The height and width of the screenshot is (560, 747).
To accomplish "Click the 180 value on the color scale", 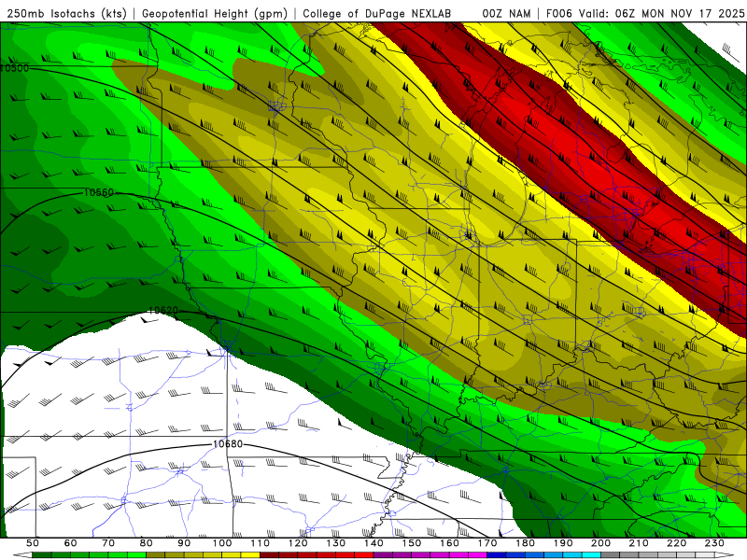I will coord(525,543).
